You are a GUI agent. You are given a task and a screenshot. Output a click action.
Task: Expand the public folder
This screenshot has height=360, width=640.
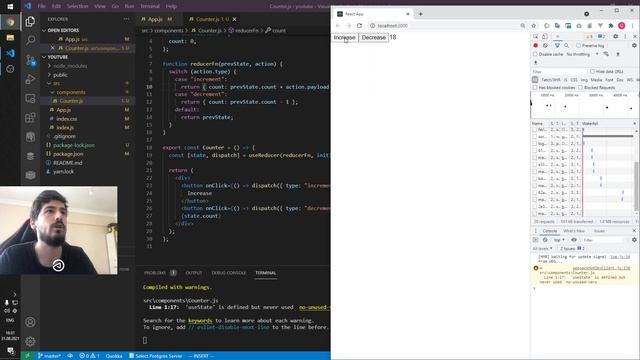58,75
